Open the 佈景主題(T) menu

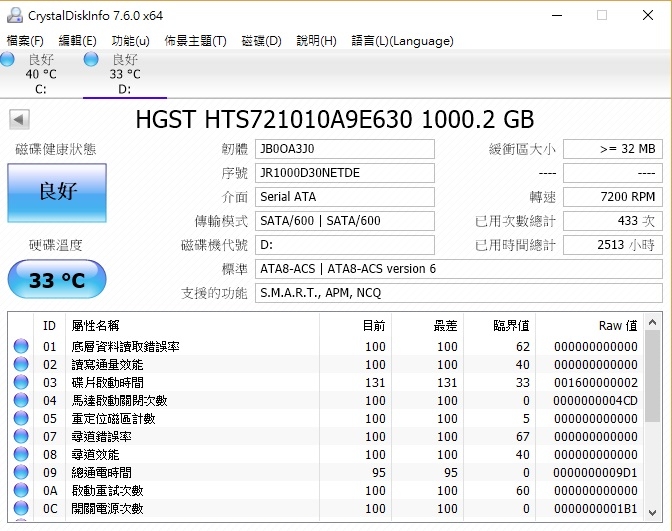pos(195,41)
